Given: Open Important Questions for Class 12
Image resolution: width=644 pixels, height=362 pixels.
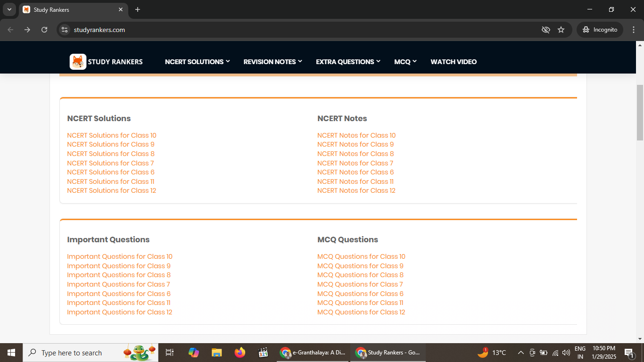Looking at the screenshot, I should [x=120, y=312].
